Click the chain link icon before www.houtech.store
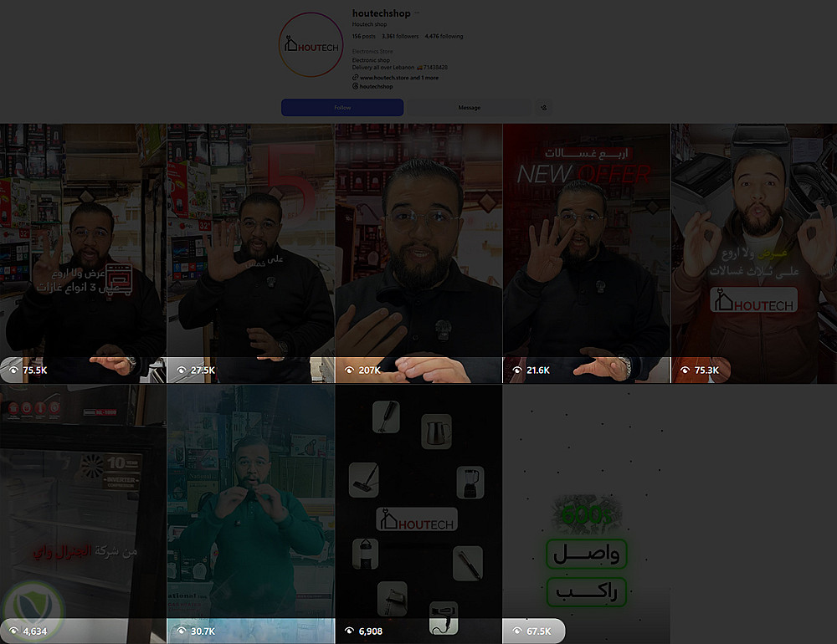 [355, 78]
